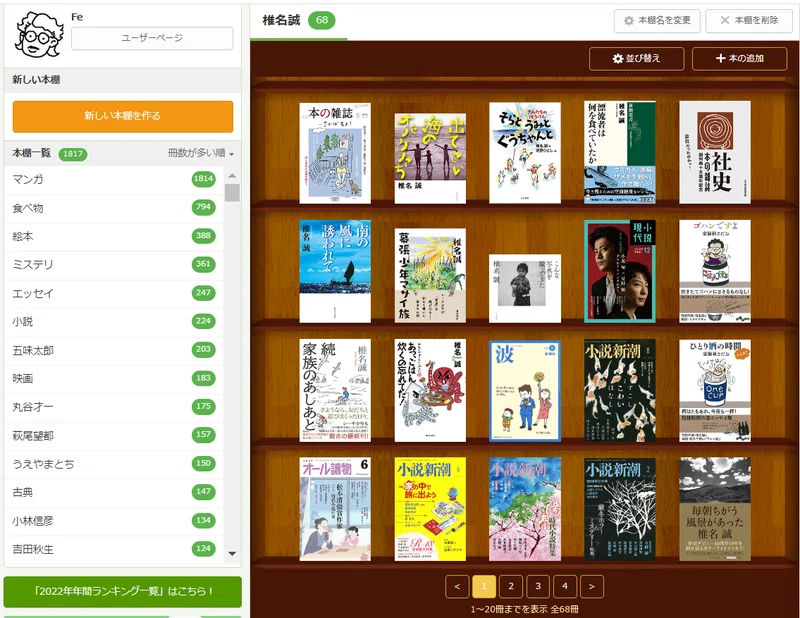Screen dimensions: 800x618
Task: Select the 五味太郎 shelf
Action: point(114,350)
